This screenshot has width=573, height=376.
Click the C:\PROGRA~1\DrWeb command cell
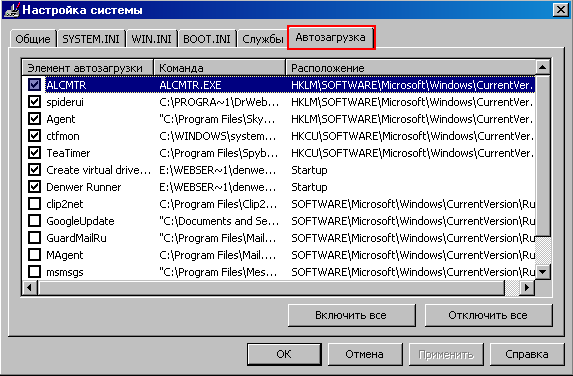click(219, 102)
